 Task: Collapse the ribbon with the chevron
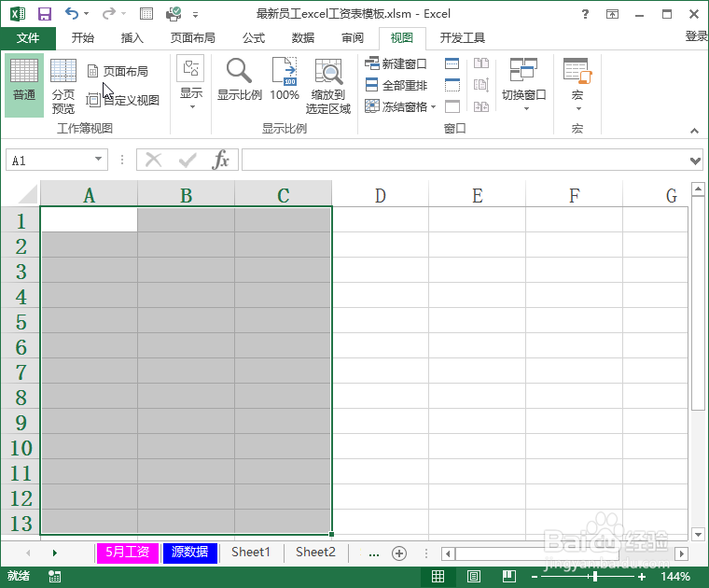pyautogui.click(x=694, y=131)
